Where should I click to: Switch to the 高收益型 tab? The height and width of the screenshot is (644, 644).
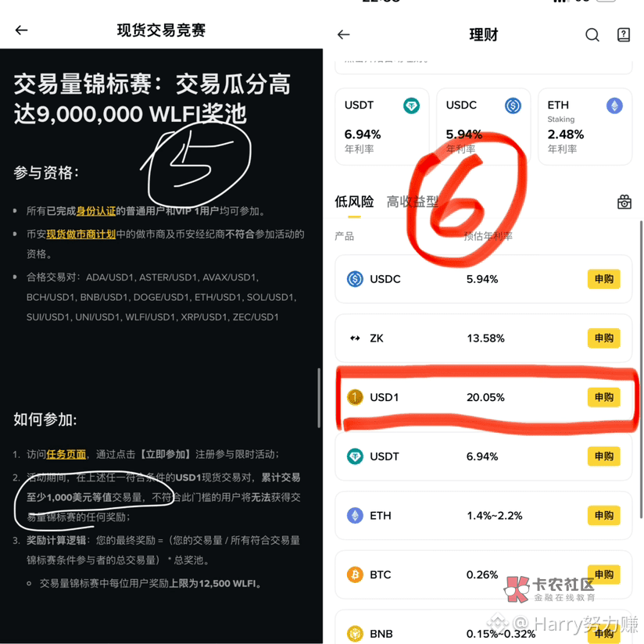coord(413,202)
